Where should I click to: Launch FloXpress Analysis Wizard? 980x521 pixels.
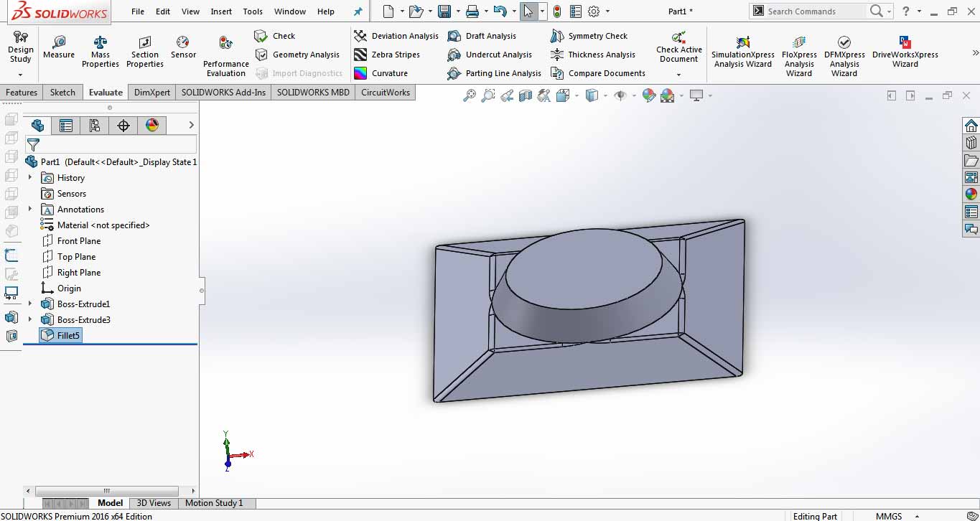(799, 56)
